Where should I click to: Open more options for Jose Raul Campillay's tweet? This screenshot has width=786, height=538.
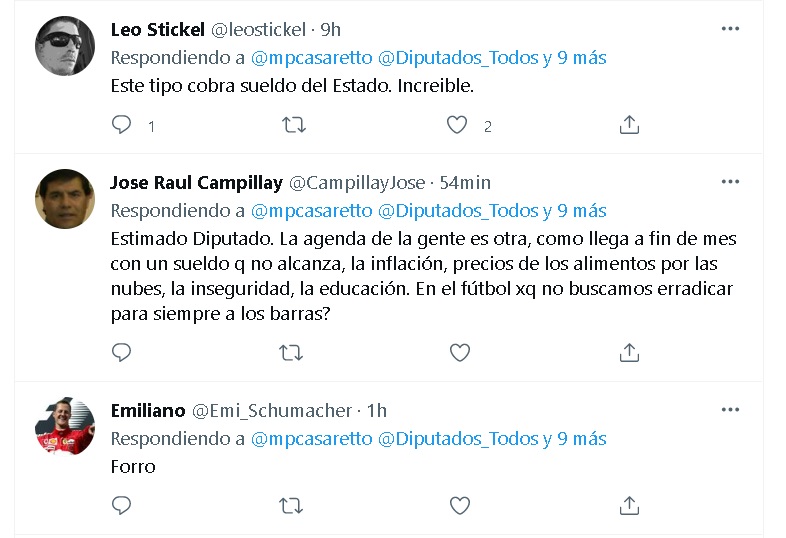(731, 182)
